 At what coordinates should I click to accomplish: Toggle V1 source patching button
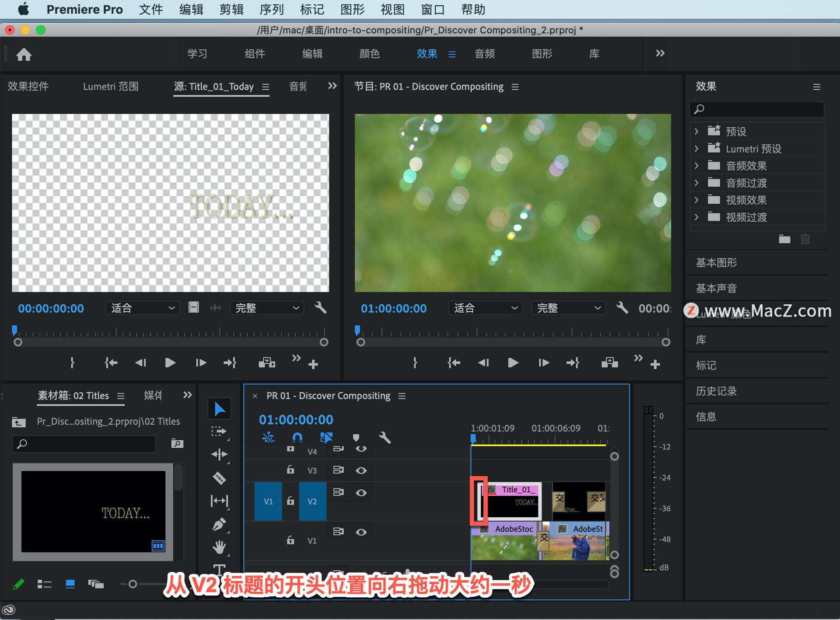(x=268, y=502)
